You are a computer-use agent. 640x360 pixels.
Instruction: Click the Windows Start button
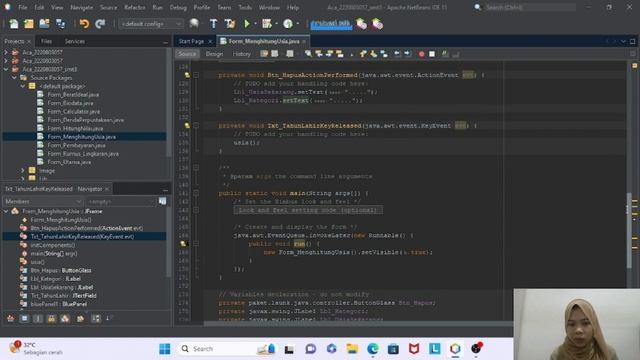165,349
